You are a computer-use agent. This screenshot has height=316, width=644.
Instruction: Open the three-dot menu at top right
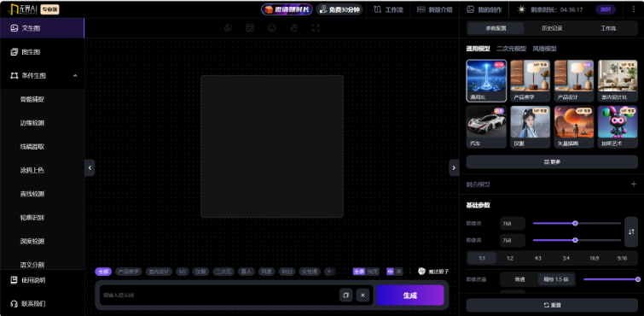pyautogui.click(x=634, y=9)
